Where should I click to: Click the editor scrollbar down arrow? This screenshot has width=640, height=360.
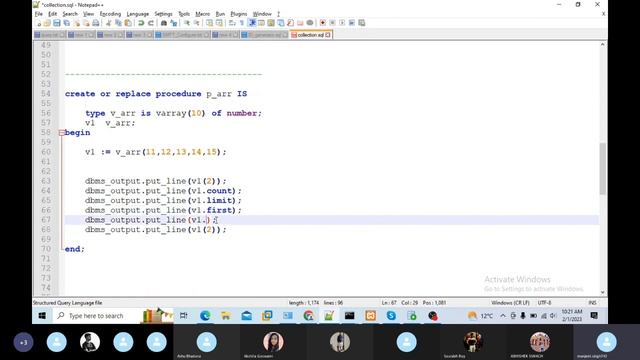click(x=602, y=292)
